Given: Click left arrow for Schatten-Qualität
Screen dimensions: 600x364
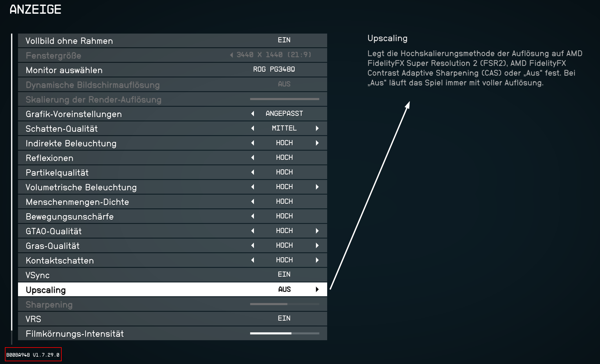Looking at the screenshot, I should click(x=253, y=128).
